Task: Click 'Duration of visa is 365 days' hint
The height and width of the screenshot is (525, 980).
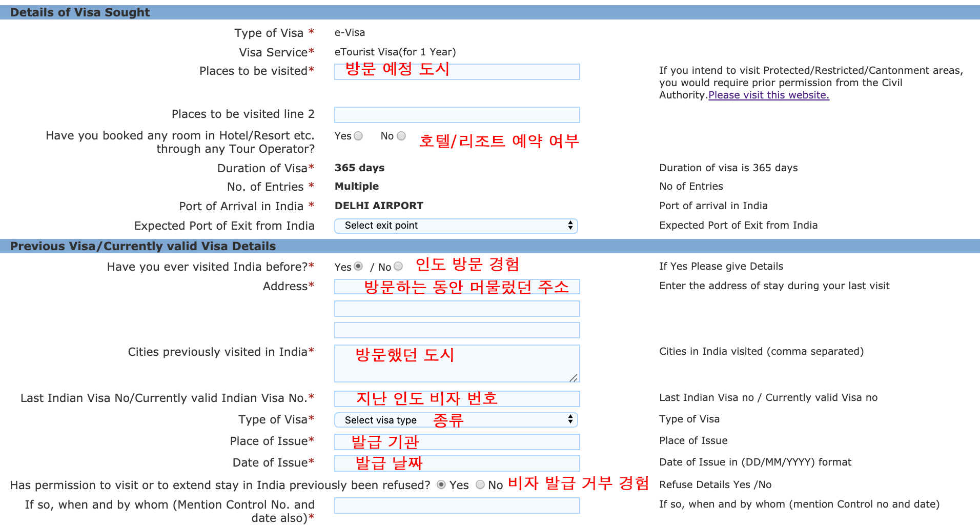Action: click(728, 168)
